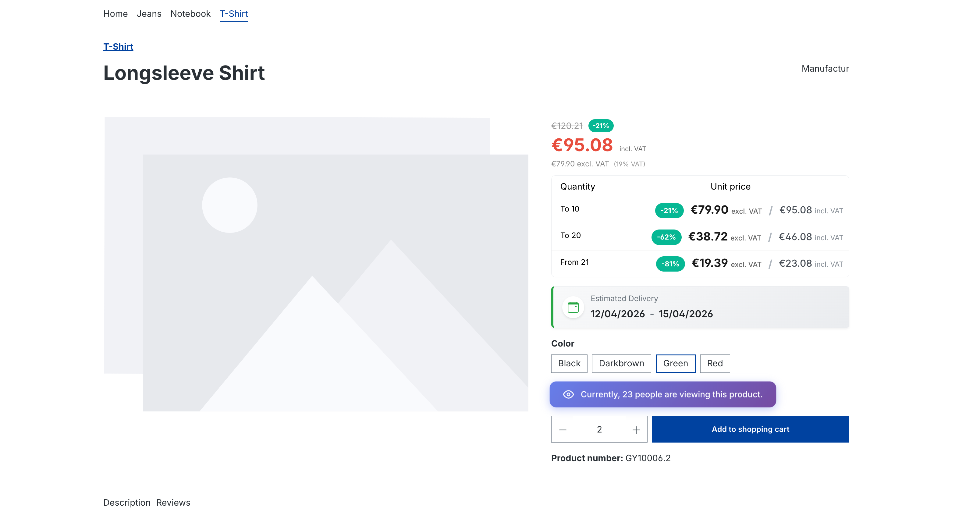This screenshot has width=980, height=509.
Task: Navigate to the Home menu item
Action: tap(115, 14)
